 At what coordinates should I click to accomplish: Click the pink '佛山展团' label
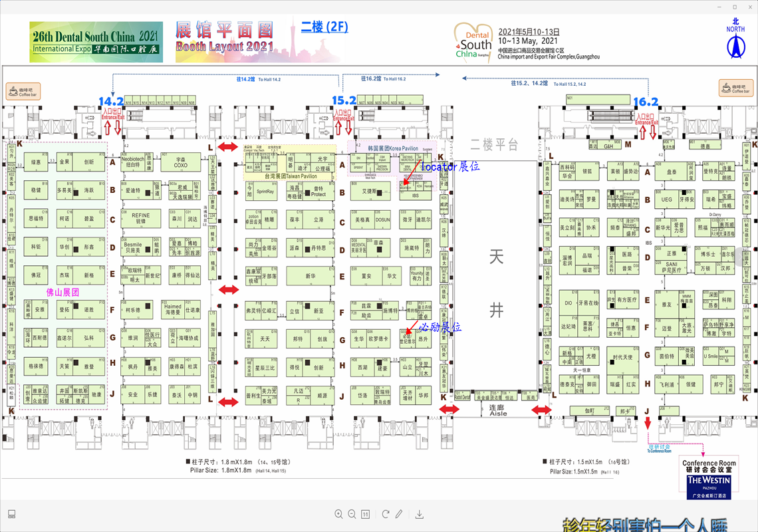coord(63,292)
